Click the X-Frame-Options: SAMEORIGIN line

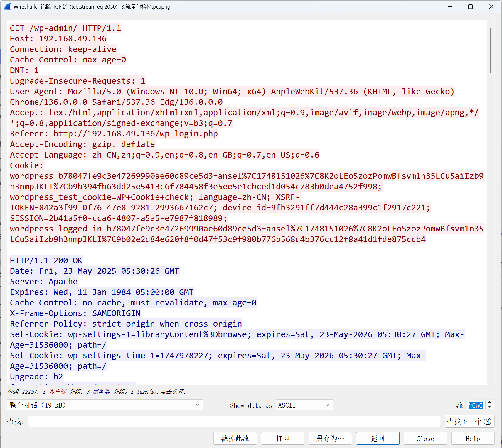click(x=75, y=313)
